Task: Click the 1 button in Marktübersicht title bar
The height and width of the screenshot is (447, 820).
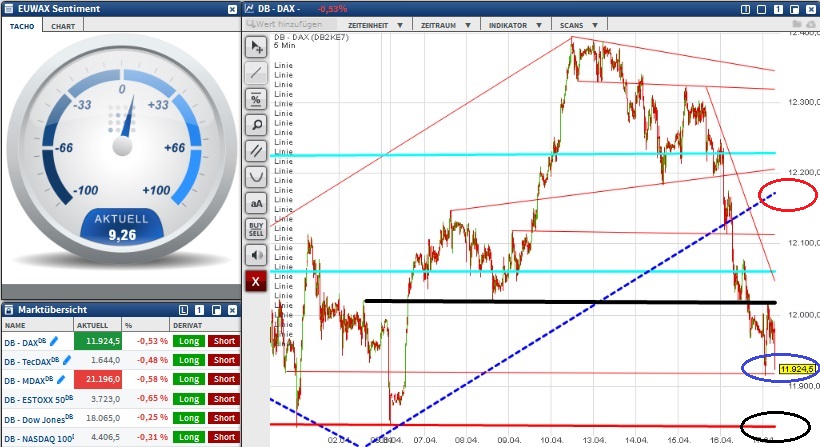Action: (x=199, y=310)
